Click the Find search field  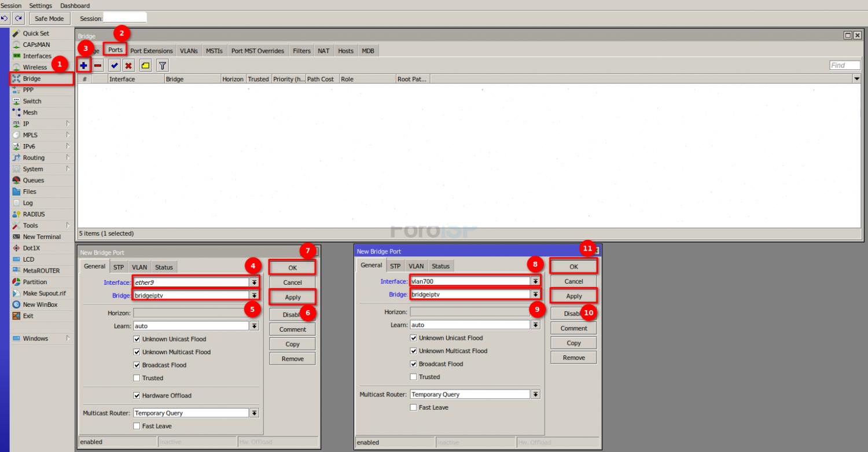click(x=844, y=65)
